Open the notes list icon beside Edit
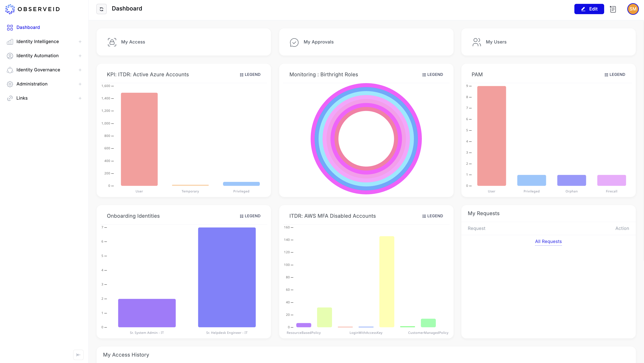 point(613,9)
